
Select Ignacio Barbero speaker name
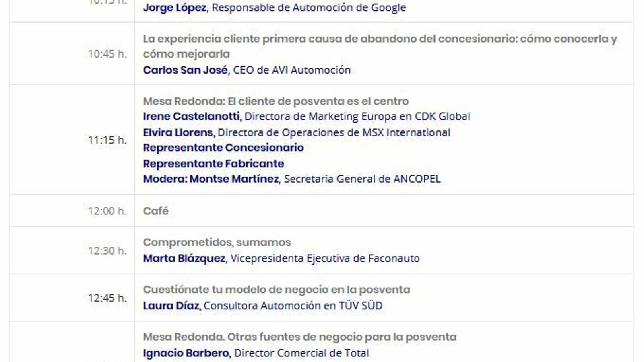(x=186, y=353)
